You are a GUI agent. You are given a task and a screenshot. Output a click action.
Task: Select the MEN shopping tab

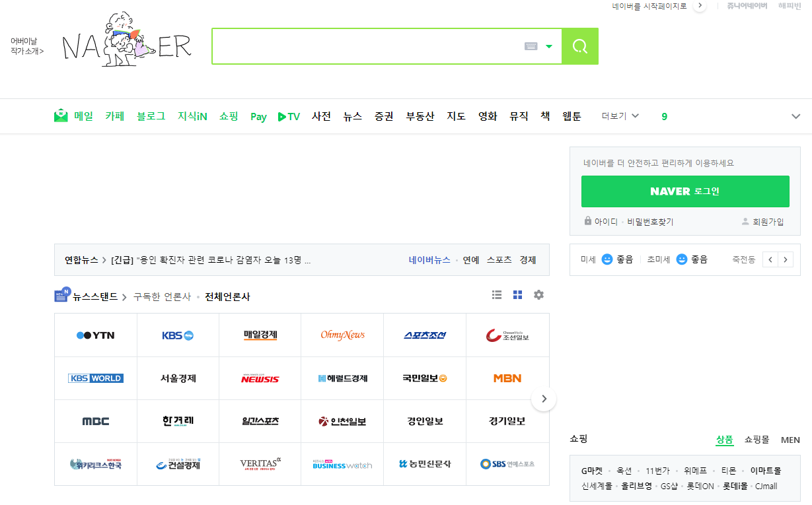pyautogui.click(x=790, y=440)
